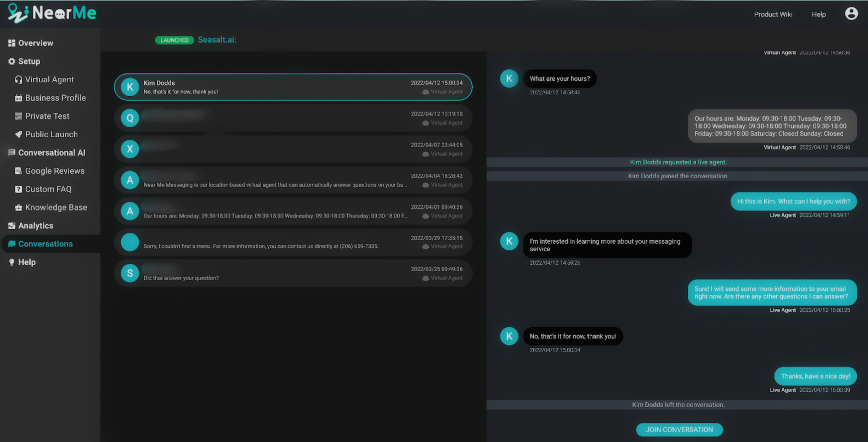The width and height of the screenshot is (868, 442).
Task: Click the Seasalt.ai title link
Action: pyautogui.click(x=217, y=40)
